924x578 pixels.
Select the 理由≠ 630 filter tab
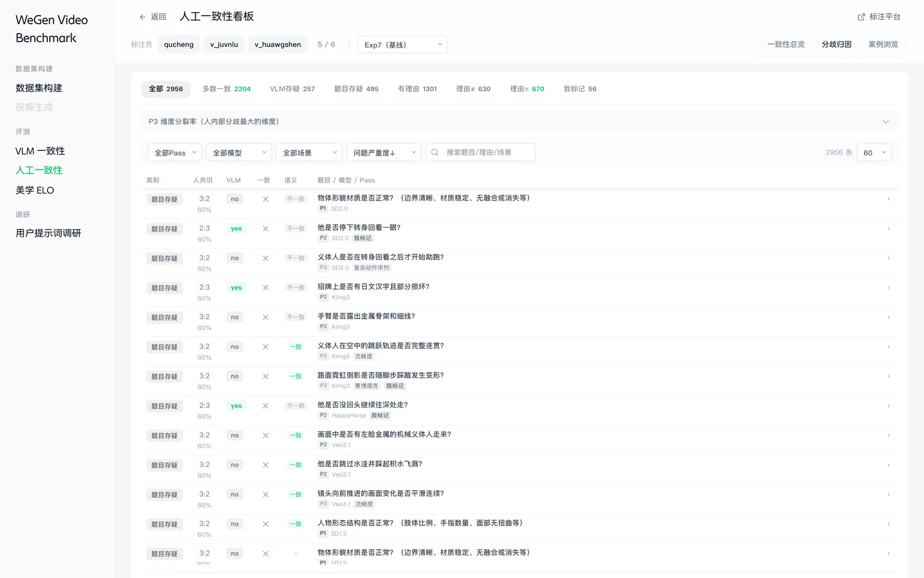click(x=473, y=89)
